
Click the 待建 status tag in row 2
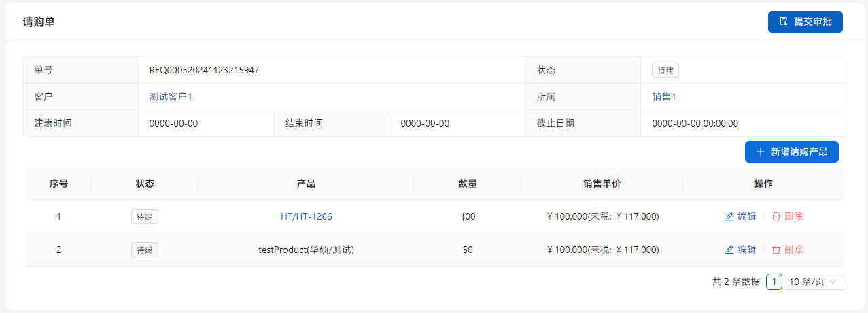click(144, 250)
